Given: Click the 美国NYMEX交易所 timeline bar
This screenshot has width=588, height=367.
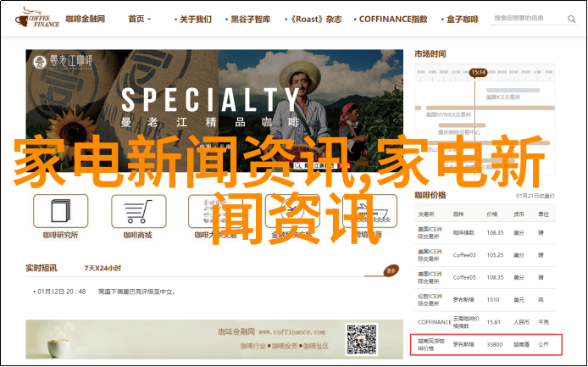Looking at the screenshot, I should pos(491,108).
